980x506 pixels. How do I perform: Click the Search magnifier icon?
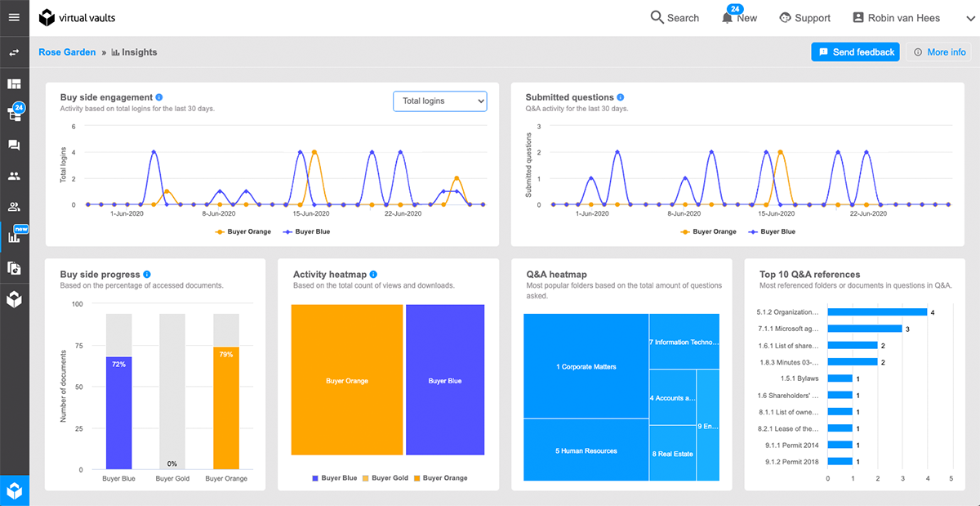[x=657, y=18]
